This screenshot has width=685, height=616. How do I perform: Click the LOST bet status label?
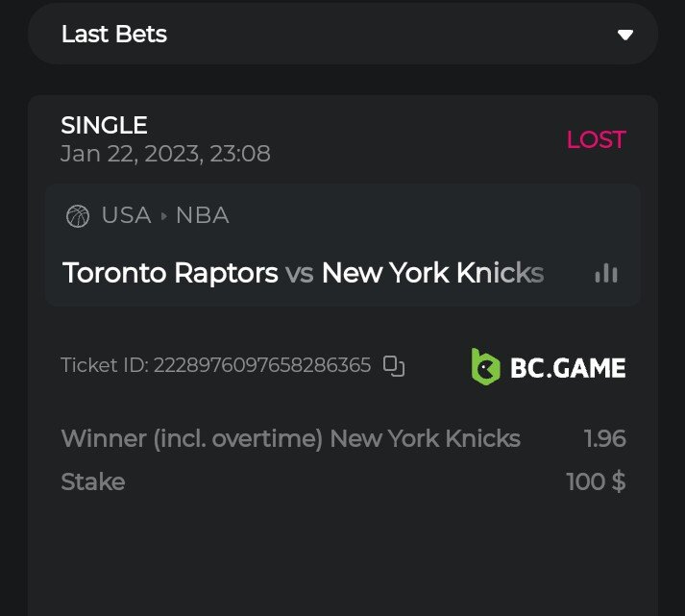[x=596, y=139]
